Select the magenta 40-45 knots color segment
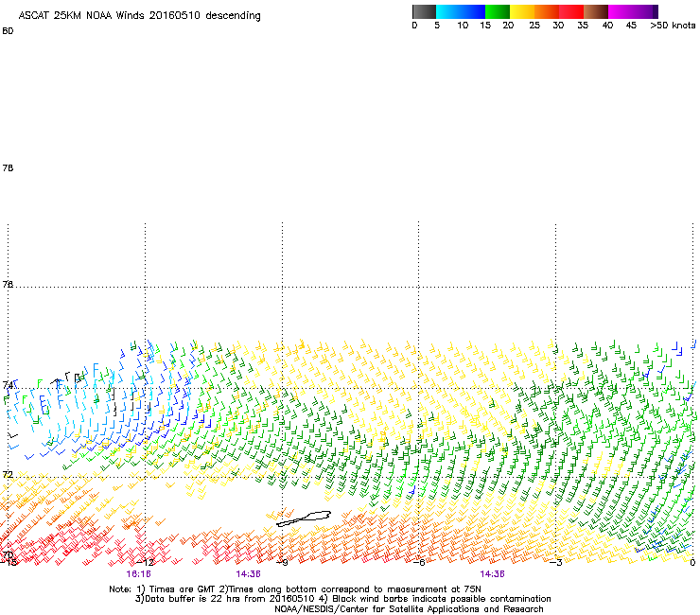The height and width of the screenshot is (615, 700). tap(621, 11)
